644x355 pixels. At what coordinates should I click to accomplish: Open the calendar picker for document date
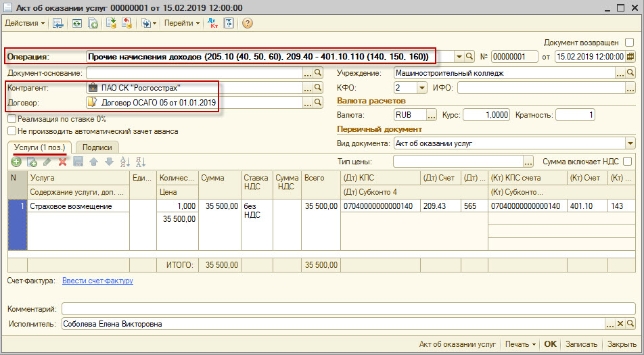coord(630,57)
